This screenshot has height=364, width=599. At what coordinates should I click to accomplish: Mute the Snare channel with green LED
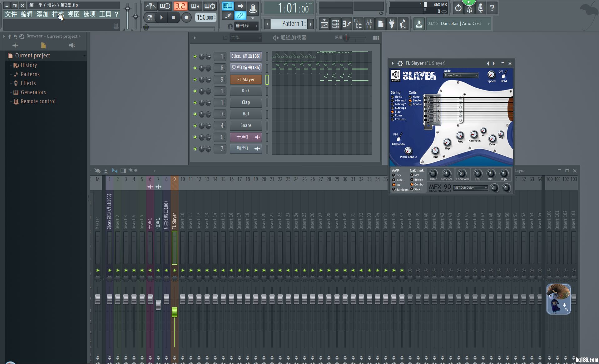[195, 126]
